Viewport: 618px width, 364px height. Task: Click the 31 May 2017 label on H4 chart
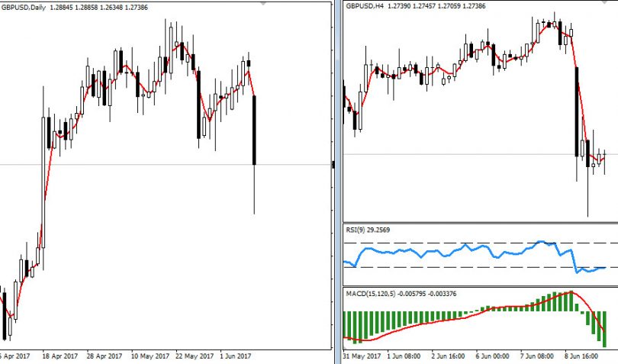(x=362, y=356)
